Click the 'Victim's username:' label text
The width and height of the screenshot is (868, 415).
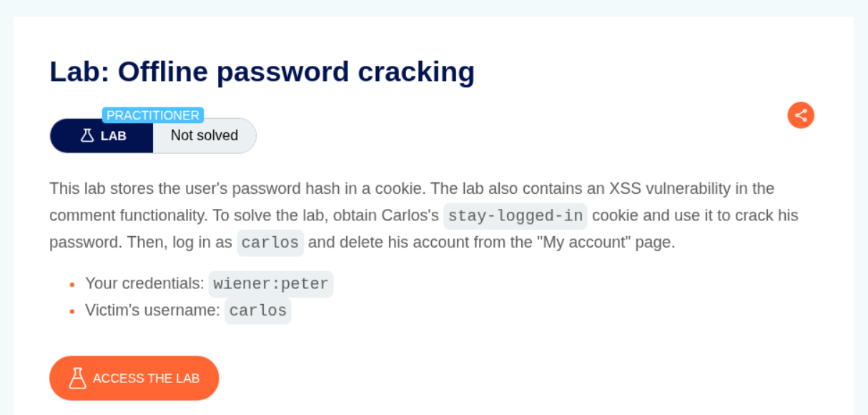152,311
